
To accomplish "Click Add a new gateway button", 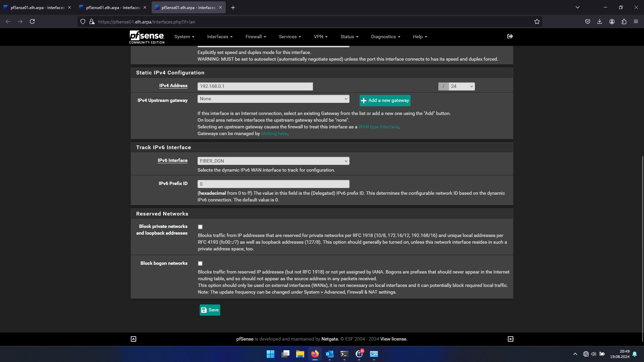I will tap(385, 101).
